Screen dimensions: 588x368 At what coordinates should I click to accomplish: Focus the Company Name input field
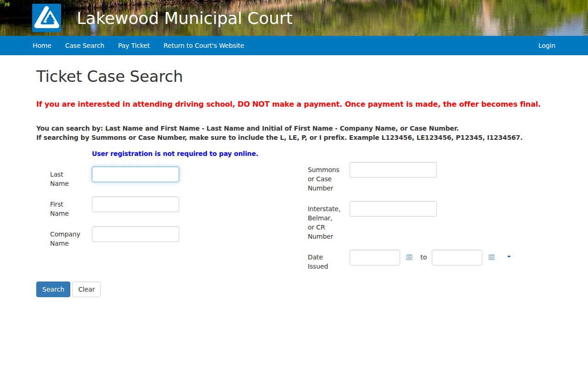[136, 234]
